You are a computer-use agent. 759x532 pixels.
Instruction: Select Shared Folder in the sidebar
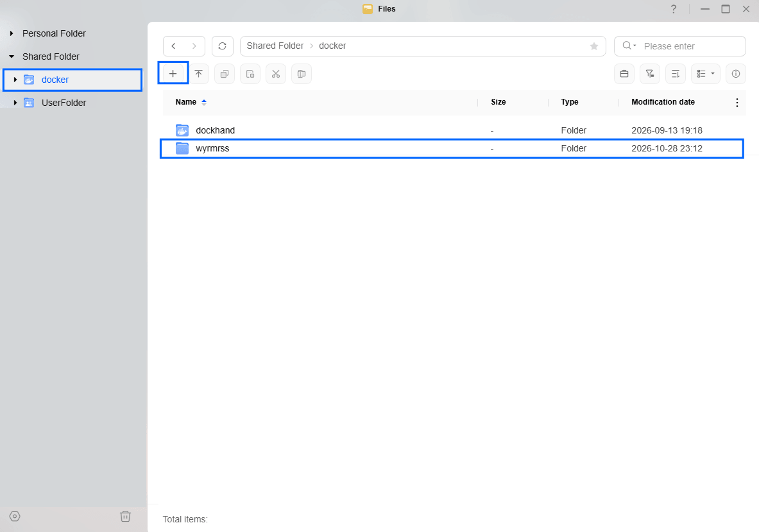51,56
